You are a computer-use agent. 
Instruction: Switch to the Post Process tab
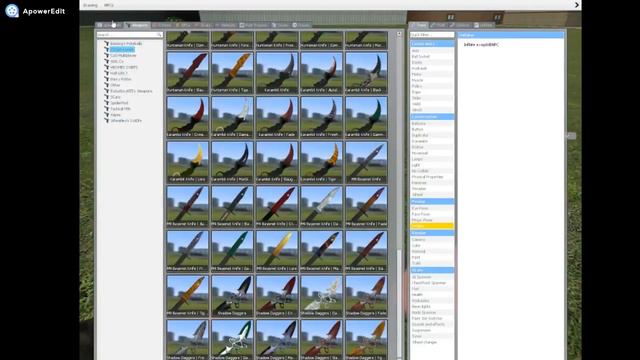click(x=253, y=25)
